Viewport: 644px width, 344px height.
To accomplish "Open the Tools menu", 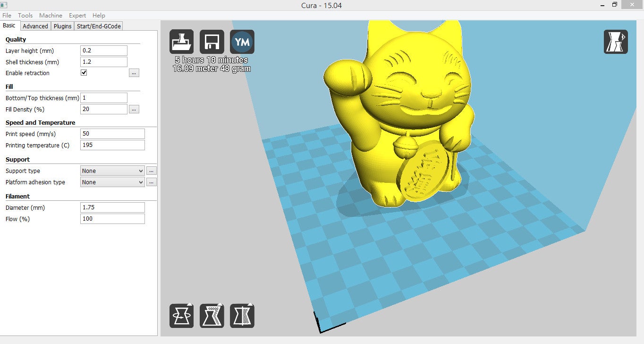I will point(25,16).
